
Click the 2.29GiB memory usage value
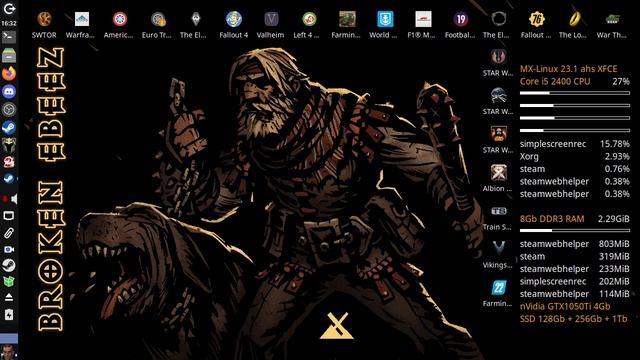click(613, 219)
